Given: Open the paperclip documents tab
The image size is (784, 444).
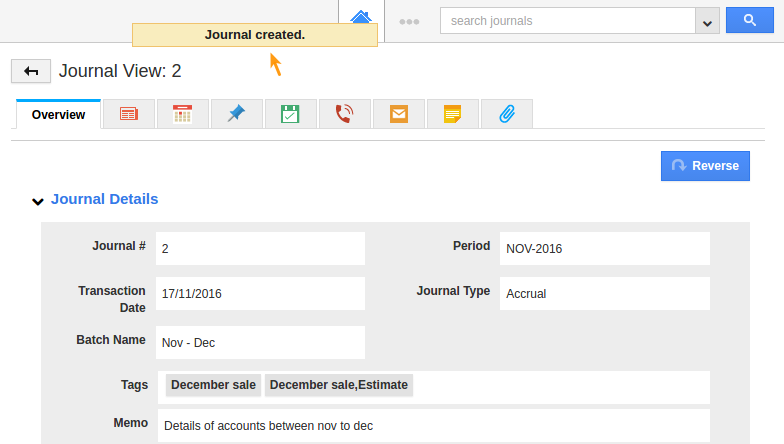Looking at the screenshot, I should point(506,114).
